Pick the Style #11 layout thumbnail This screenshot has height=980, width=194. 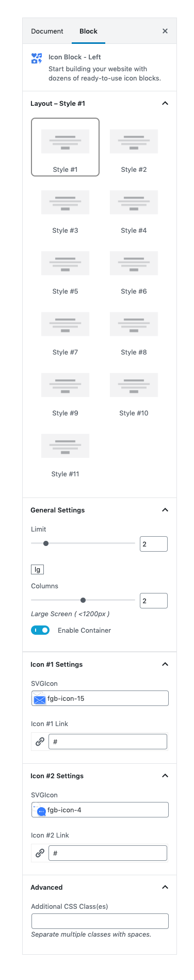[65, 446]
